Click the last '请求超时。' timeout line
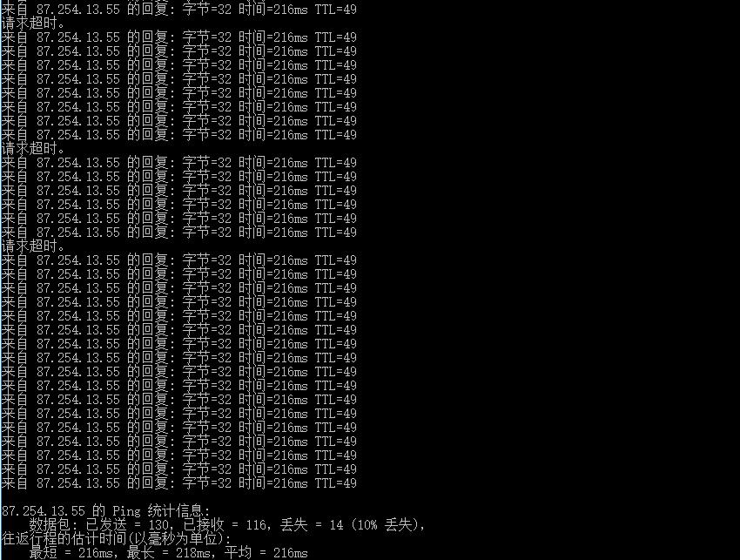This screenshot has width=740, height=560. point(33,246)
